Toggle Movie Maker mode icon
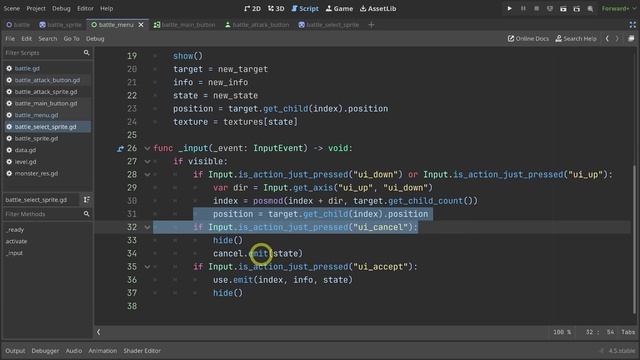 (590, 8)
